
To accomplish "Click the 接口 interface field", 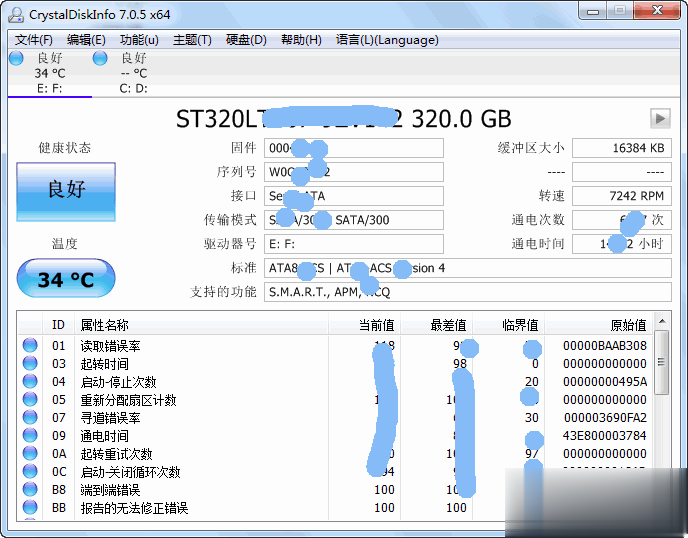I will tap(354, 196).
